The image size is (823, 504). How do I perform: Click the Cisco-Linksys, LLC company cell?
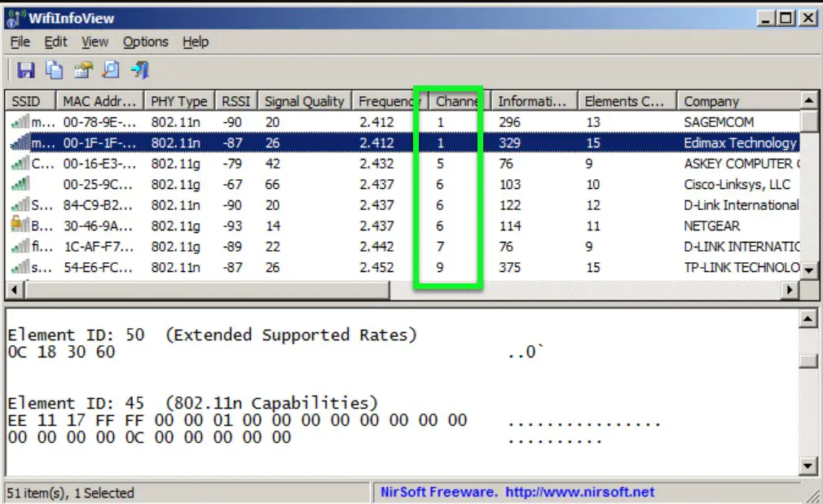tap(737, 184)
